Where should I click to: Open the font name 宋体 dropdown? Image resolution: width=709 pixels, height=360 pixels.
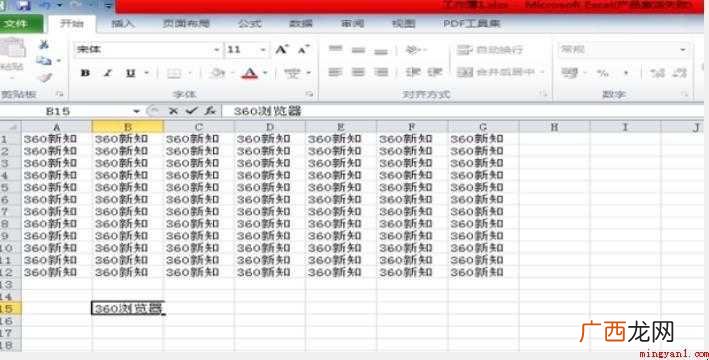[216, 50]
